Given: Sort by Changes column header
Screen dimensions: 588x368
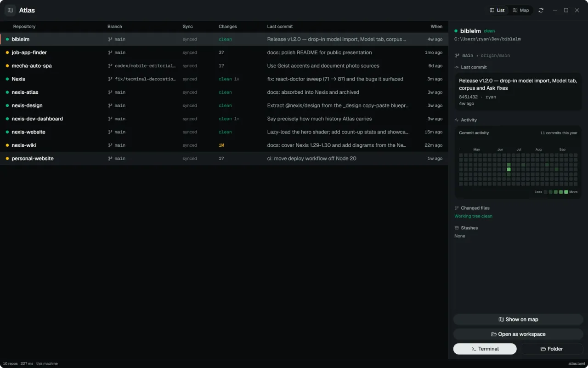Looking at the screenshot, I should click(228, 27).
